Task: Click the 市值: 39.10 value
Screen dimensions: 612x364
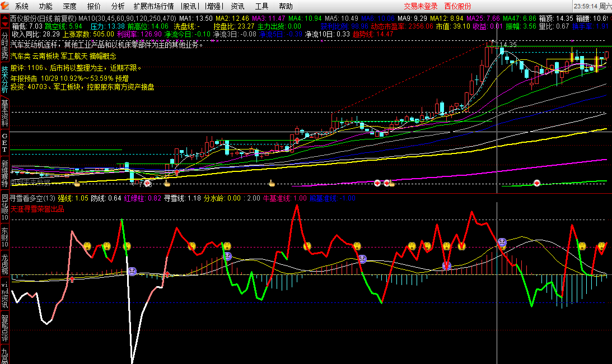Action: pyautogui.click(x=453, y=26)
